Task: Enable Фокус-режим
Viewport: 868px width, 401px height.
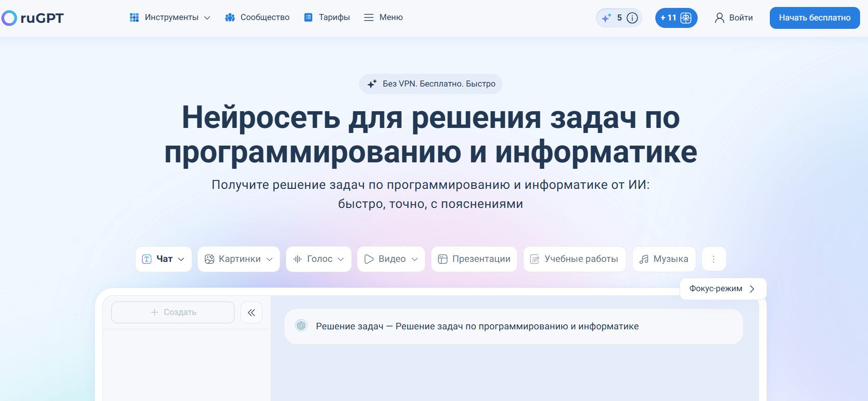Action: pyautogui.click(x=722, y=289)
